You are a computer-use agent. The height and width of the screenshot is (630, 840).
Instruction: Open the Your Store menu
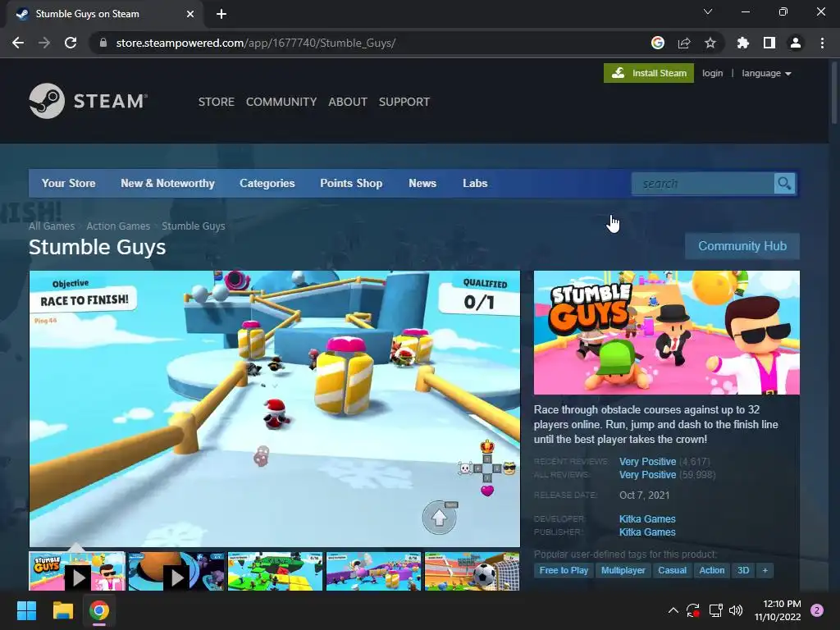coord(69,183)
